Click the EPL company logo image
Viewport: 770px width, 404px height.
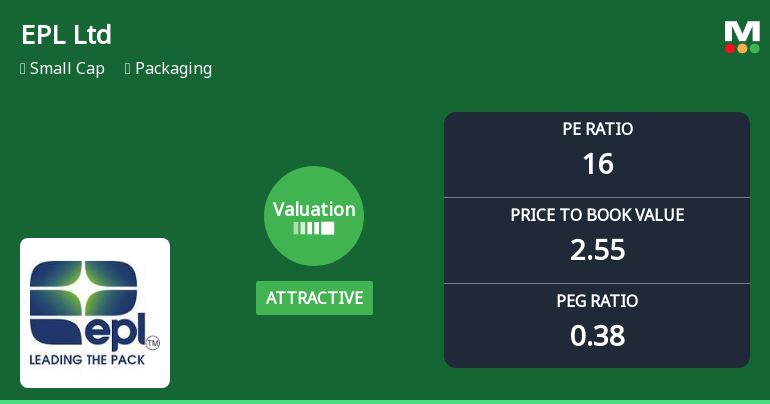point(95,312)
